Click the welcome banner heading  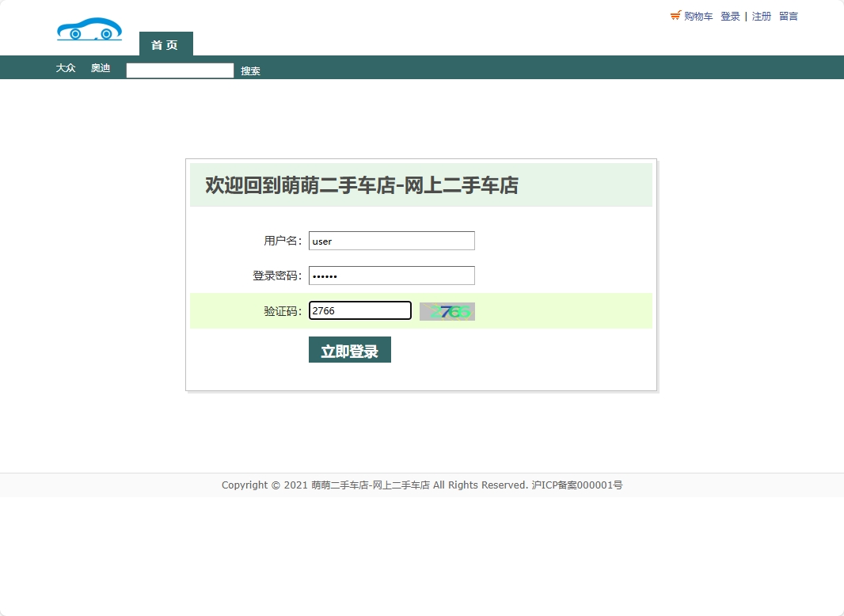(361, 185)
